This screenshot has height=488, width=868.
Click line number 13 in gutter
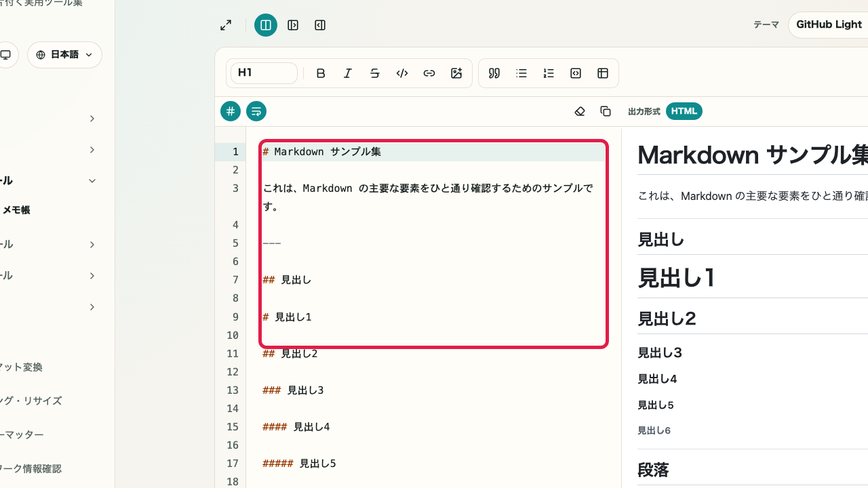[x=233, y=390]
